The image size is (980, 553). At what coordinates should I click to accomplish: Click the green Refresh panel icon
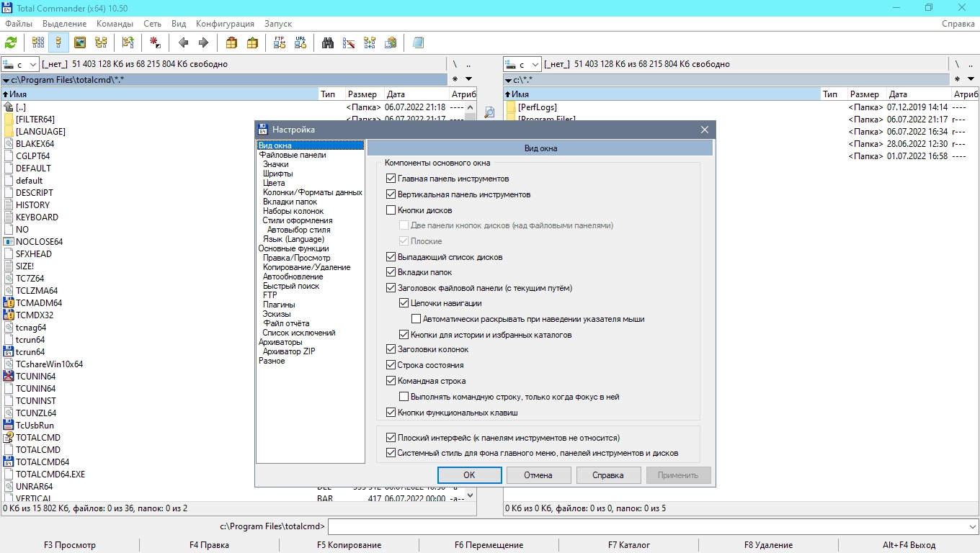(11, 42)
